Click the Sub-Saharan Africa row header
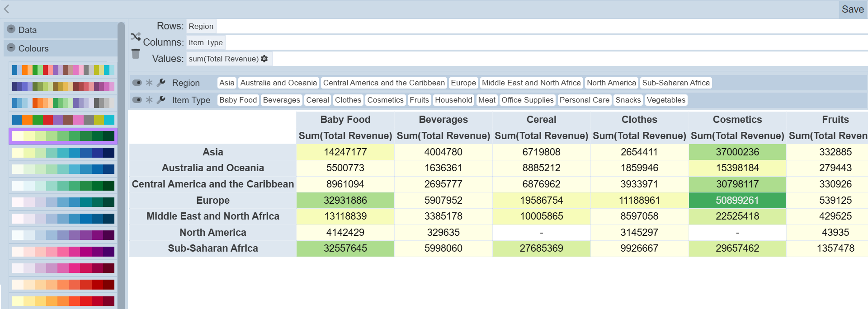 coord(212,248)
